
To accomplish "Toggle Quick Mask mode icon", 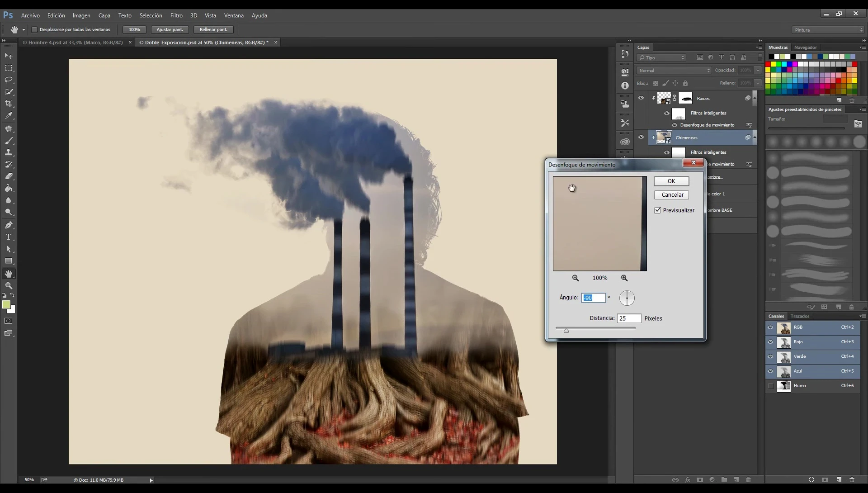I will (9, 321).
